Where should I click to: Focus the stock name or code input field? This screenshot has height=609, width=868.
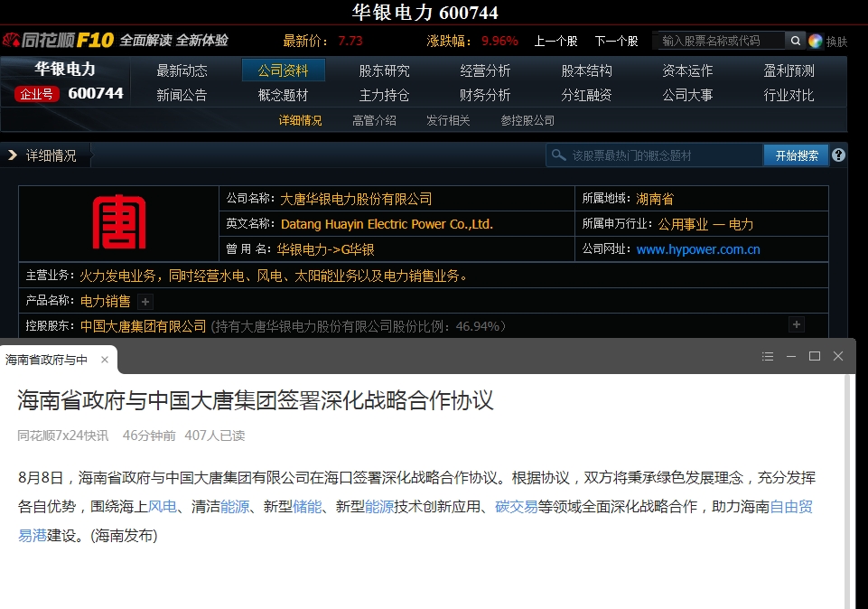point(722,41)
